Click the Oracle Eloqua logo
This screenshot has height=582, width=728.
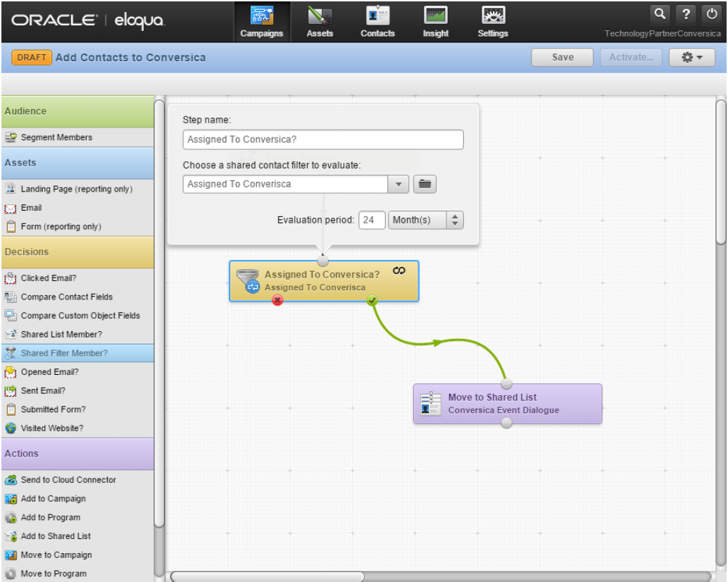(88, 20)
